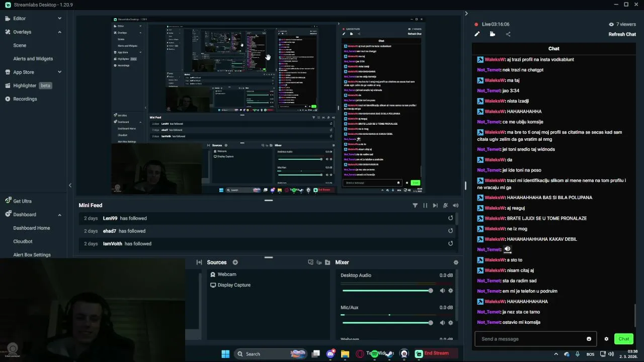Click the 7 viewers eye toggle
This screenshot has width=644, height=362.
(611, 24)
